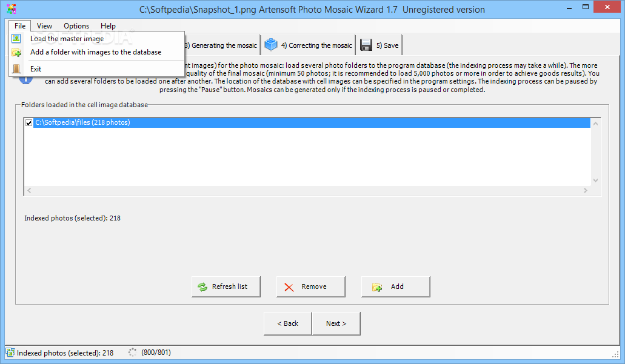Open the View menu
The image size is (625, 364).
point(44,26)
